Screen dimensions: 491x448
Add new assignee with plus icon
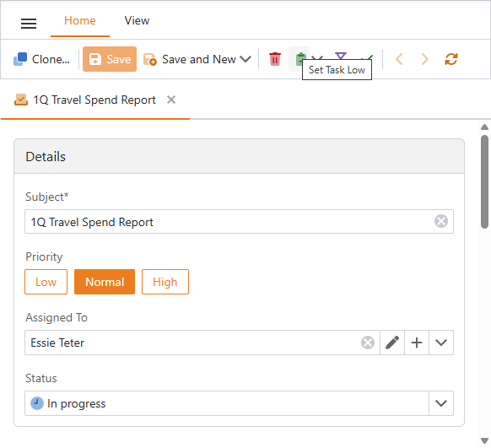coord(417,343)
